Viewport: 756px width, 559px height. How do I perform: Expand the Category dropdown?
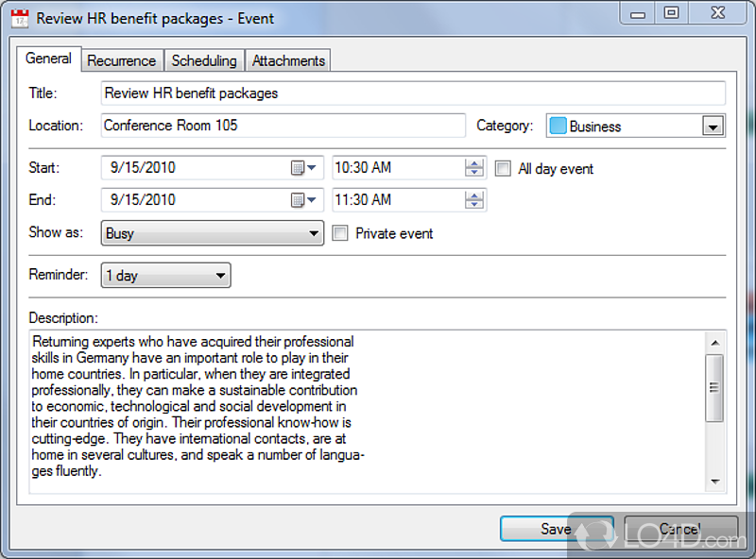(713, 127)
